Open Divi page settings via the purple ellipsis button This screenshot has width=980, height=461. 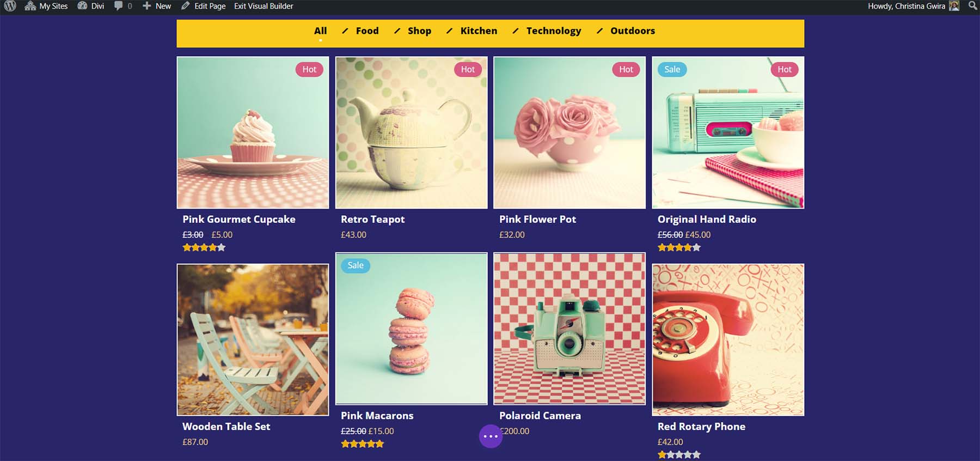(491, 436)
